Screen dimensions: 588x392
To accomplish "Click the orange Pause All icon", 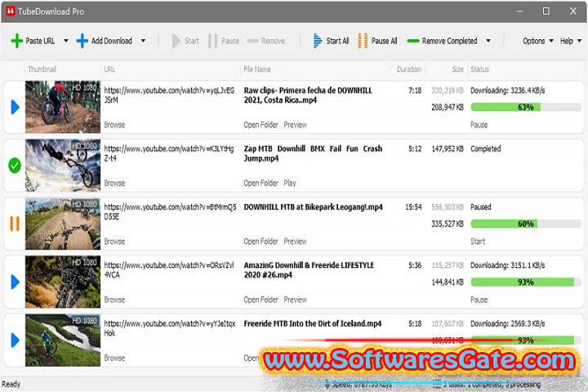I will (363, 41).
